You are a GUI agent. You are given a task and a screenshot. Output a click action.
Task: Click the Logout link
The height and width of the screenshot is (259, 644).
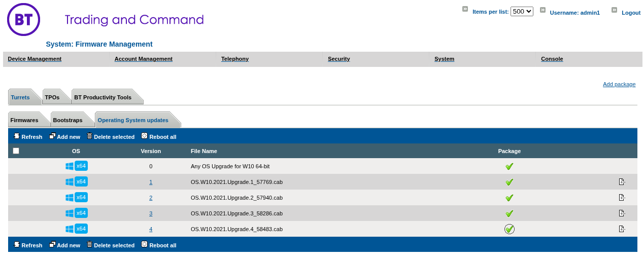click(631, 13)
